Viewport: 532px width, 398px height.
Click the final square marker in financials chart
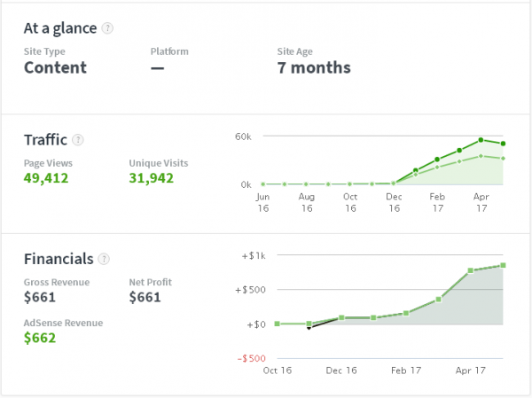point(503,265)
